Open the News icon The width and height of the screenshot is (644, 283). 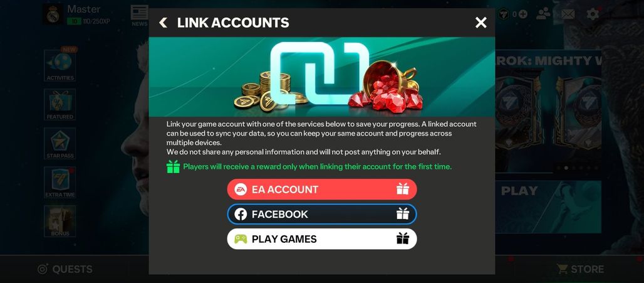[x=140, y=16]
